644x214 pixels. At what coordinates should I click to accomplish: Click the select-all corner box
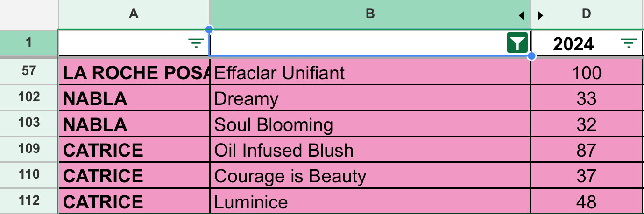tap(29, 14)
